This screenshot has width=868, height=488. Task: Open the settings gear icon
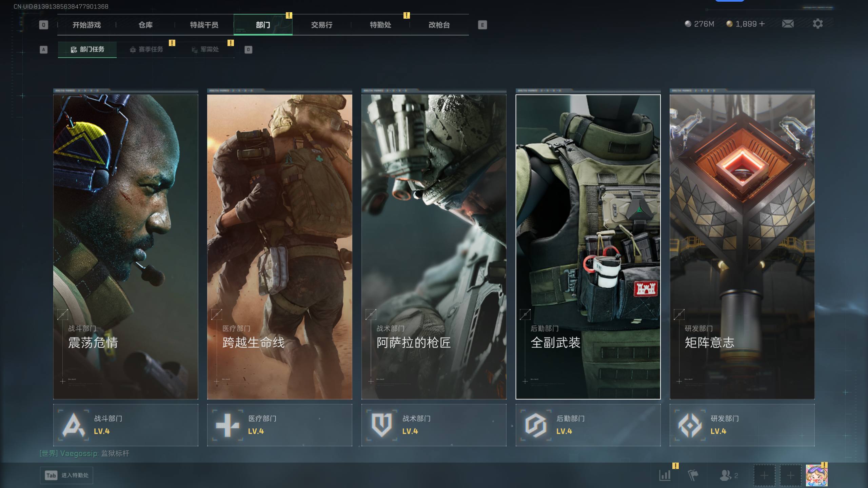click(x=817, y=24)
